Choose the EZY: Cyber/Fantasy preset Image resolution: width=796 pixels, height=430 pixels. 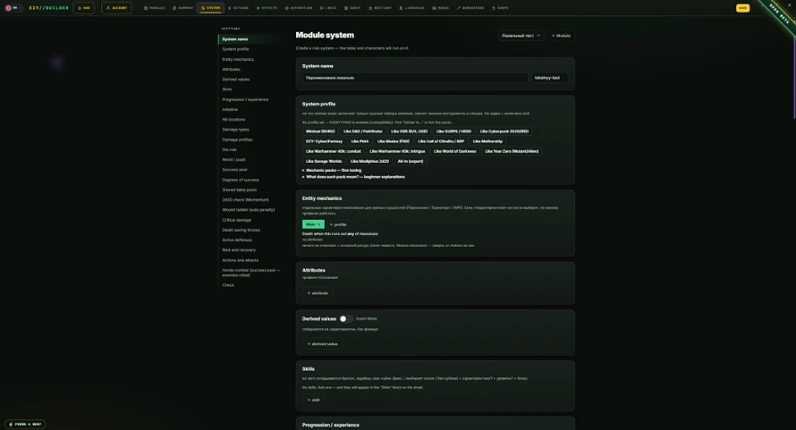pos(324,142)
